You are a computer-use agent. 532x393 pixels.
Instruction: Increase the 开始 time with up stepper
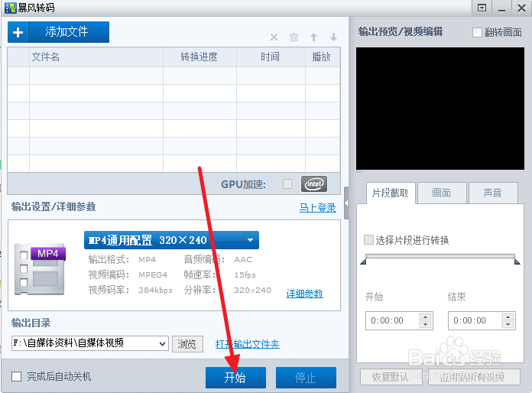coord(425,317)
